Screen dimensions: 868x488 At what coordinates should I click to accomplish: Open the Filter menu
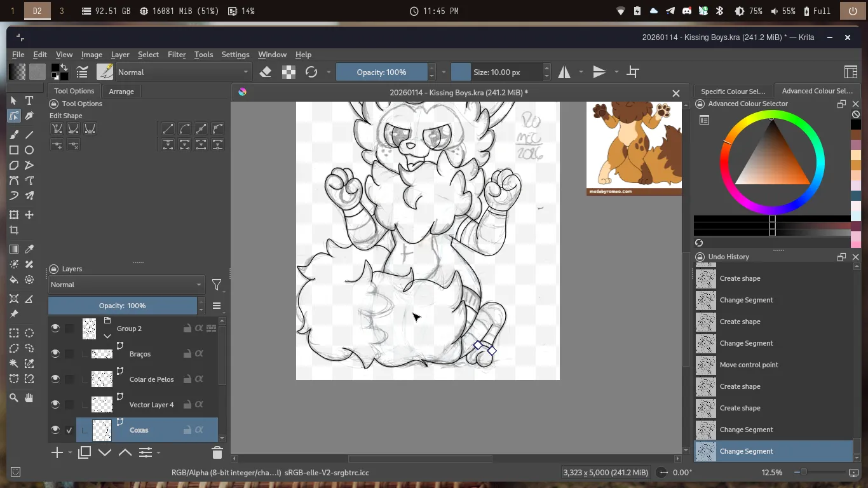coord(177,55)
